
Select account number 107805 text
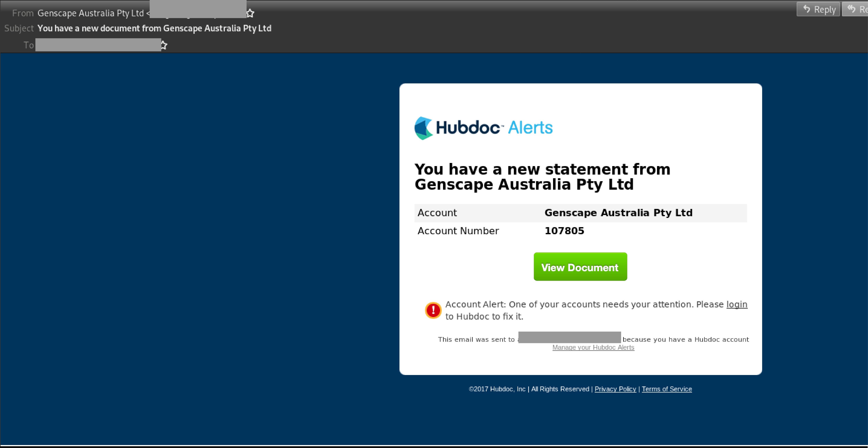[564, 231]
